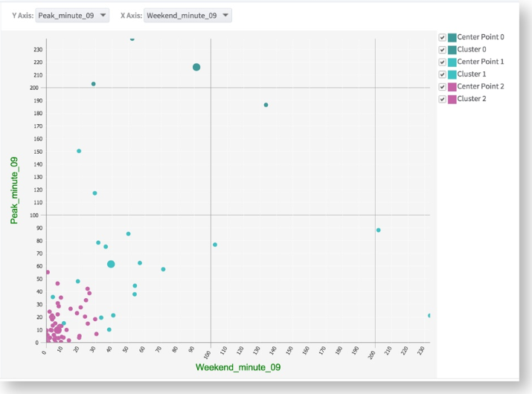Click the Center Point 0 color swatch
The width and height of the screenshot is (532, 394).
pyautogui.click(x=452, y=37)
